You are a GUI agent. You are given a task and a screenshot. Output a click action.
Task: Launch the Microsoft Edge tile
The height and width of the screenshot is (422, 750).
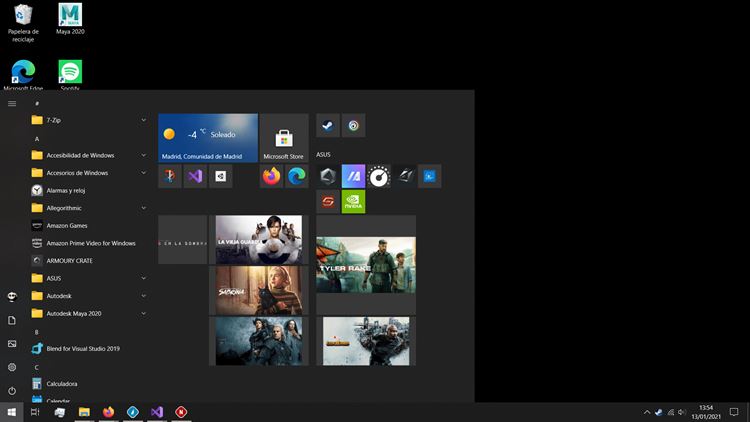tap(297, 176)
